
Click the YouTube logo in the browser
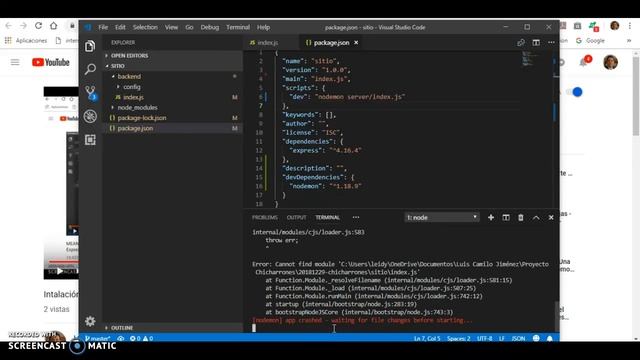click(51, 62)
